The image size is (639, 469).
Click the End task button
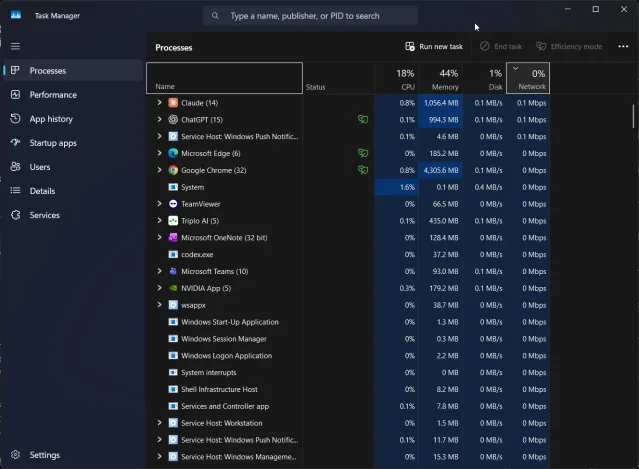click(x=501, y=46)
